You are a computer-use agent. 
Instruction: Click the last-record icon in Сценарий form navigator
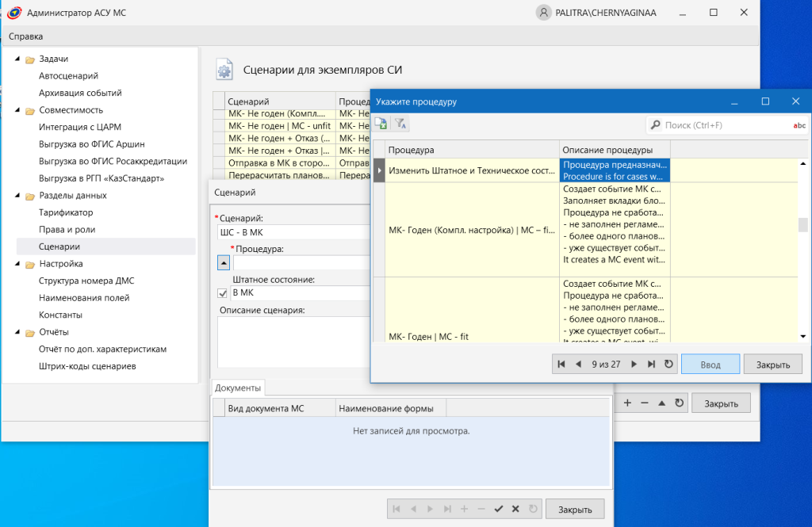pyautogui.click(x=447, y=509)
